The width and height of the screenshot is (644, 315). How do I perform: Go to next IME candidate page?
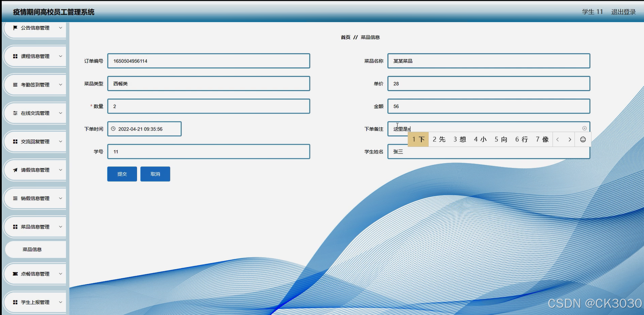pos(570,140)
